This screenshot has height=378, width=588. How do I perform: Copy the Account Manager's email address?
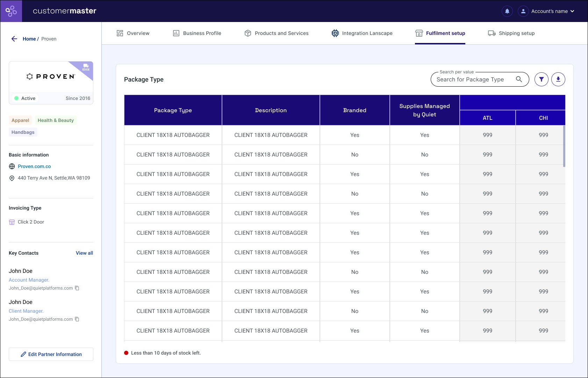point(77,288)
